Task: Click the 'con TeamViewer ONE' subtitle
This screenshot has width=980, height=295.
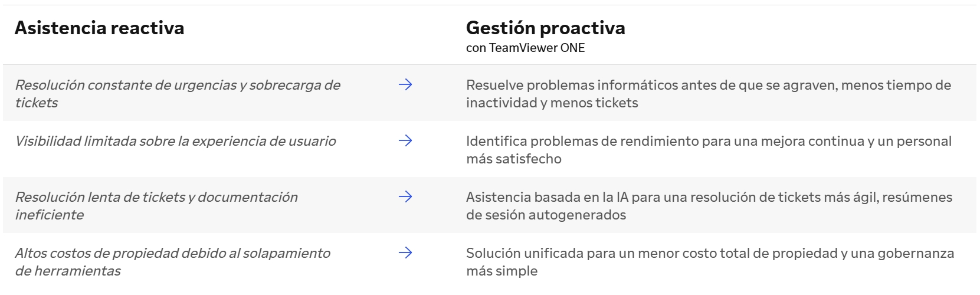Action: tap(525, 48)
